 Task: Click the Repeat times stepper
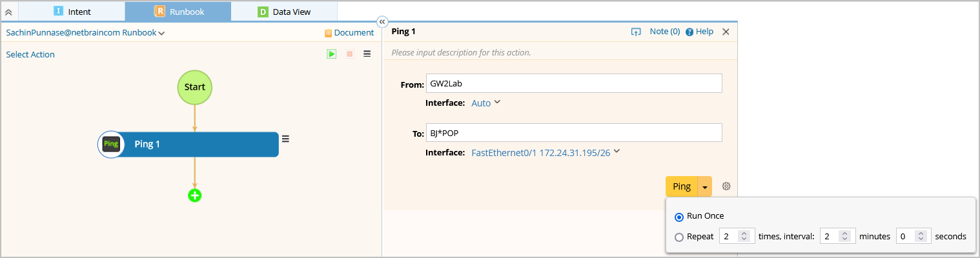click(x=744, y=237)
